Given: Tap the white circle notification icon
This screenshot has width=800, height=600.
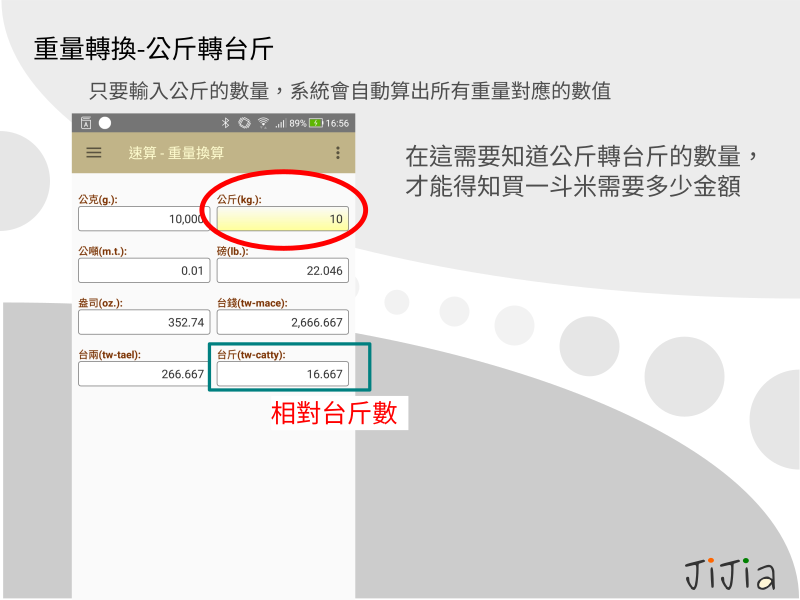Looking at the screenshot, I should (x=105, y=123).
